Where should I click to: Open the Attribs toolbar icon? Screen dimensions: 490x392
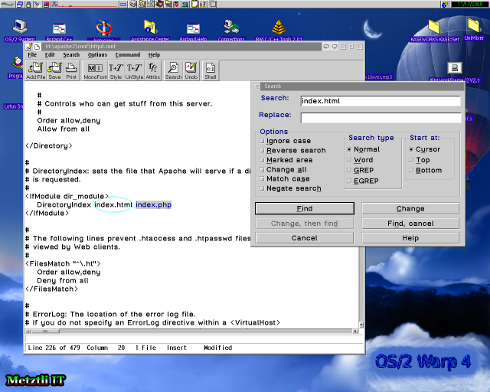click(153, 70)
